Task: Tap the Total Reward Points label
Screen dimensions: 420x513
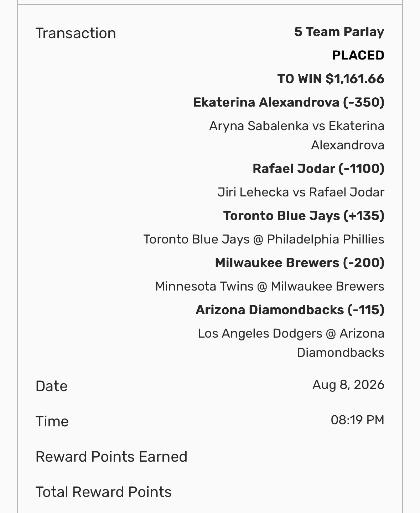Action: 104,492
